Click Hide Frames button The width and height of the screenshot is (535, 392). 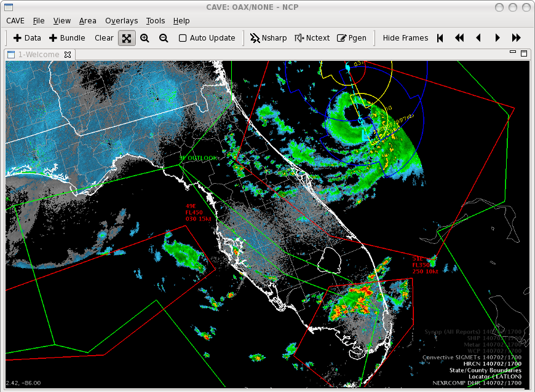(x=405, y=38)
